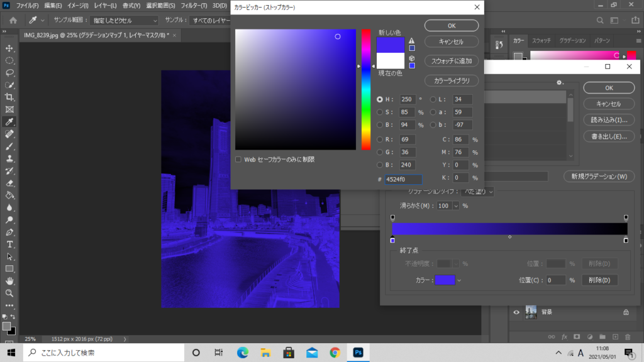Viewport: 644px width, 362px height.
Task: Open the レイヤー(L) menu
Action: (105, 6)
